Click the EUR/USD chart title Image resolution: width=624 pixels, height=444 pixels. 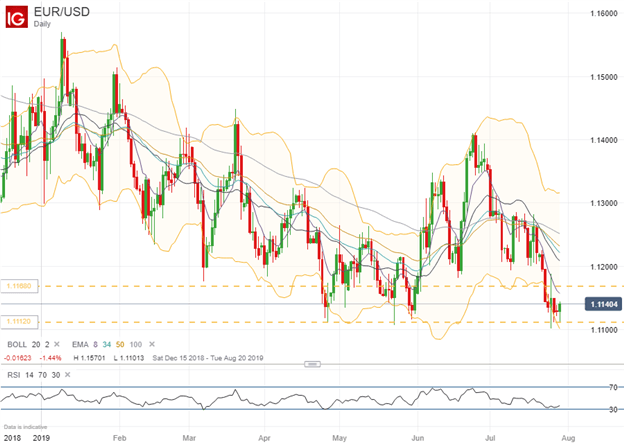click(62, 12)
